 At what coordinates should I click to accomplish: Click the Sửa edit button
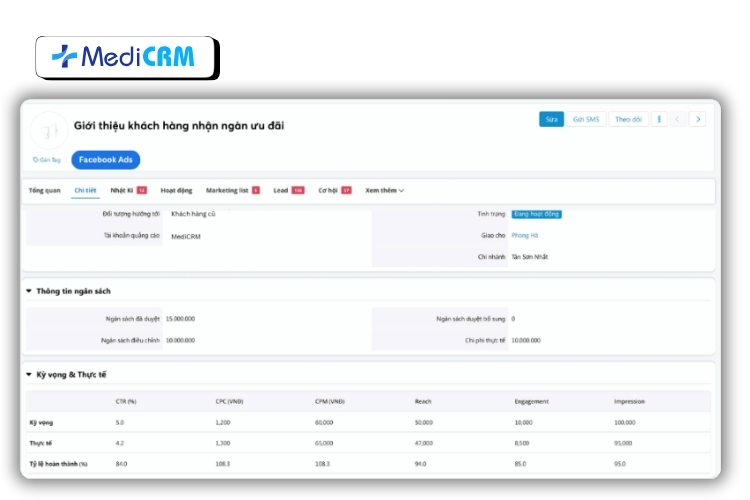(x=551, y=119)
